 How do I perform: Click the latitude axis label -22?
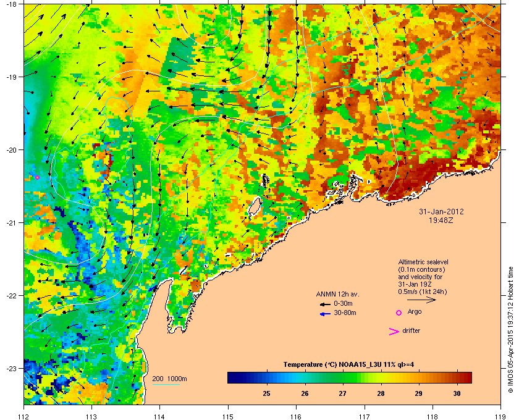click(x=11, y=296)
